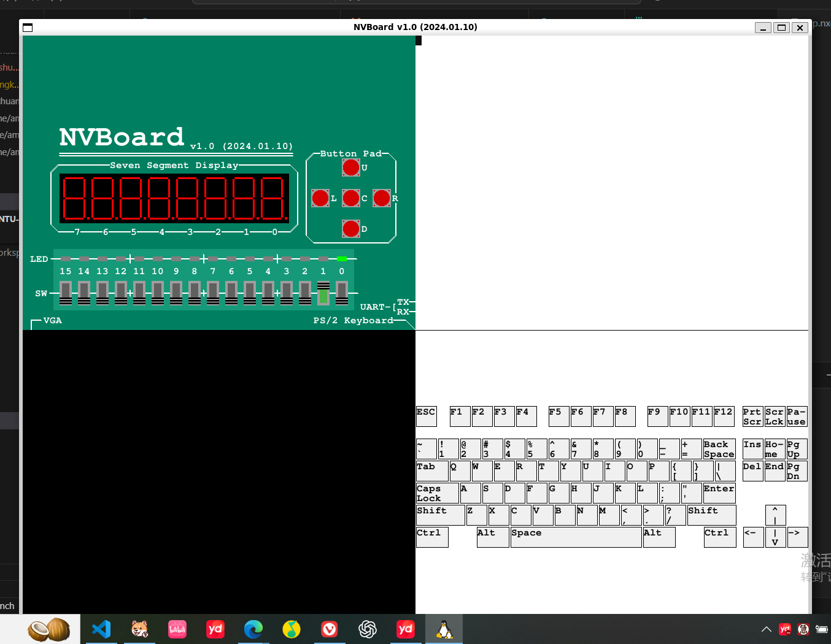Click the left Shift key
The image size is (831, 644).
click(441, 515)
